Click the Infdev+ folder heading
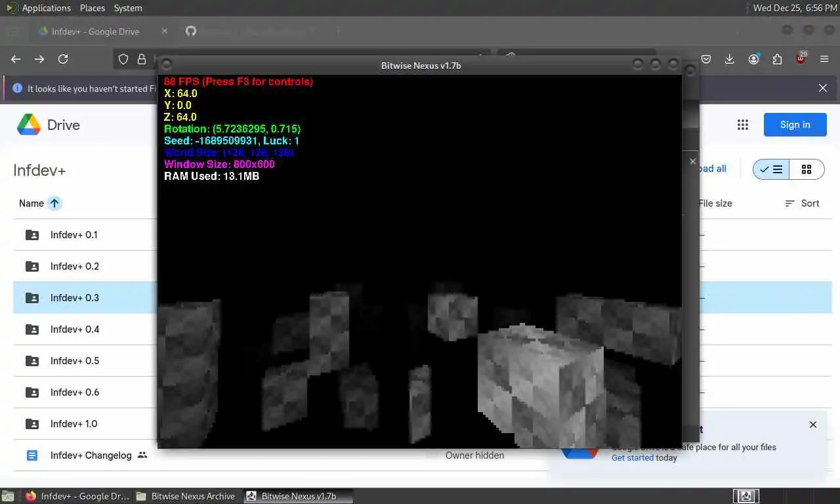Image resolution: width=840 pixels, height=504 pixels. (x=39, y=171)
